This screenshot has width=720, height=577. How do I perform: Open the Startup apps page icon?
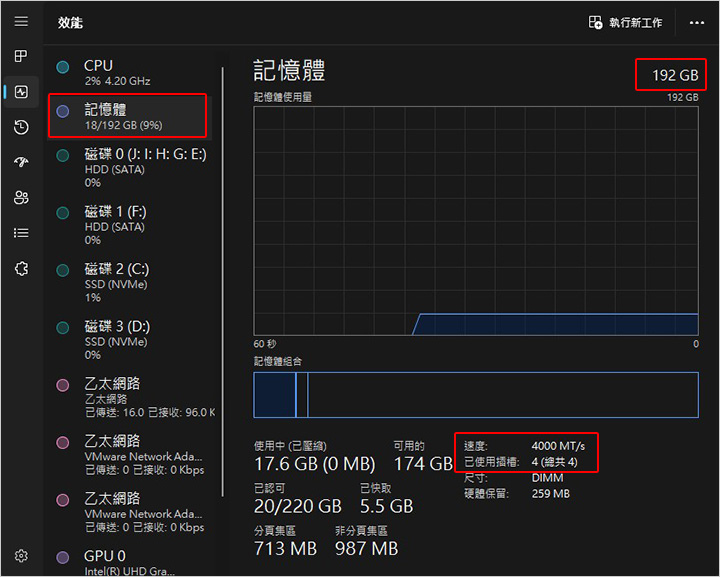pyautogui.click(x=21, y=162)
